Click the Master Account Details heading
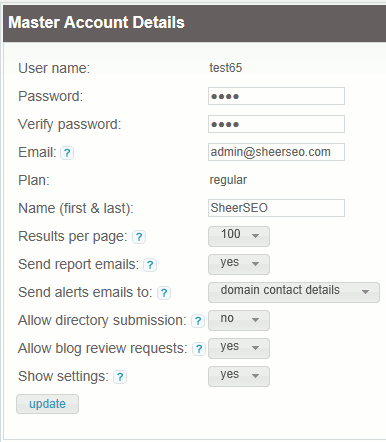 click(x=96, y=22)
